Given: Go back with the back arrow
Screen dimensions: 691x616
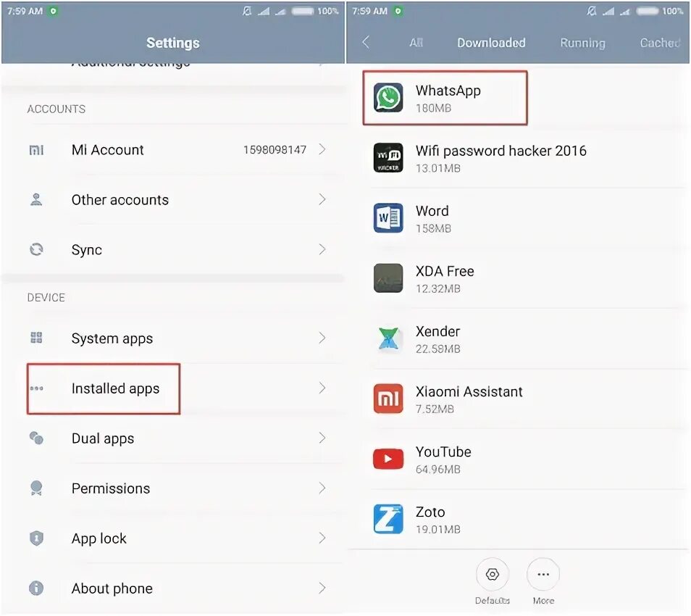Looking at the screenshot, I should pyautogui.click(x=366, y=42).
